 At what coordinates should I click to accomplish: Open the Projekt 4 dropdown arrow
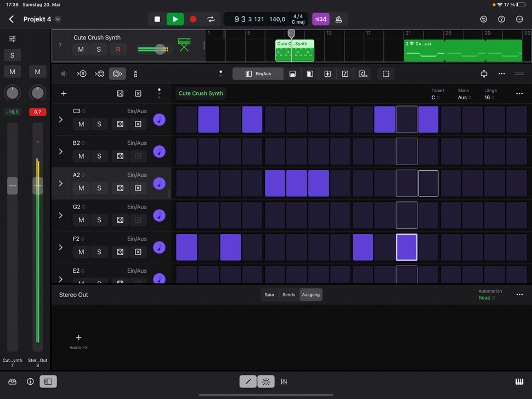(58, 19)
